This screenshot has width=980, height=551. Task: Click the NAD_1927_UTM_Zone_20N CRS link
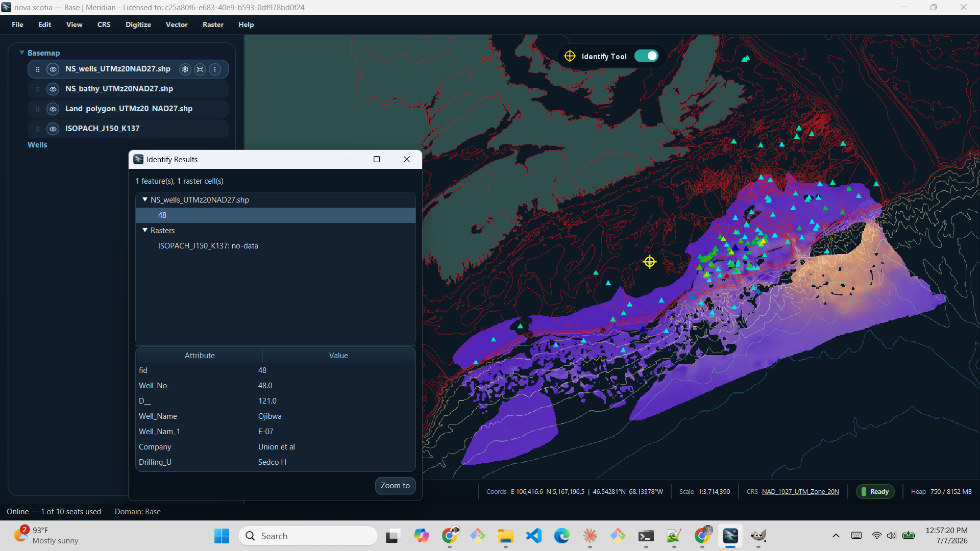(800, 492)
